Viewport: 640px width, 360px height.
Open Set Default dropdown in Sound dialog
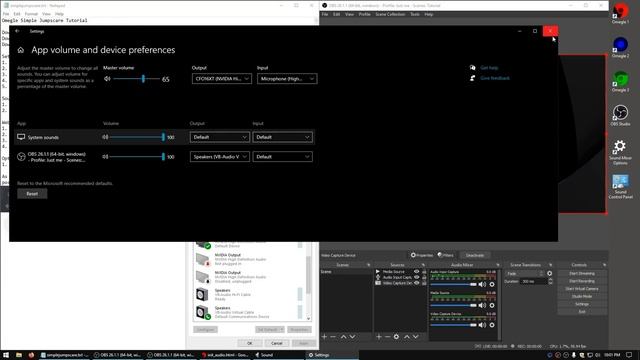click(269, 330)
